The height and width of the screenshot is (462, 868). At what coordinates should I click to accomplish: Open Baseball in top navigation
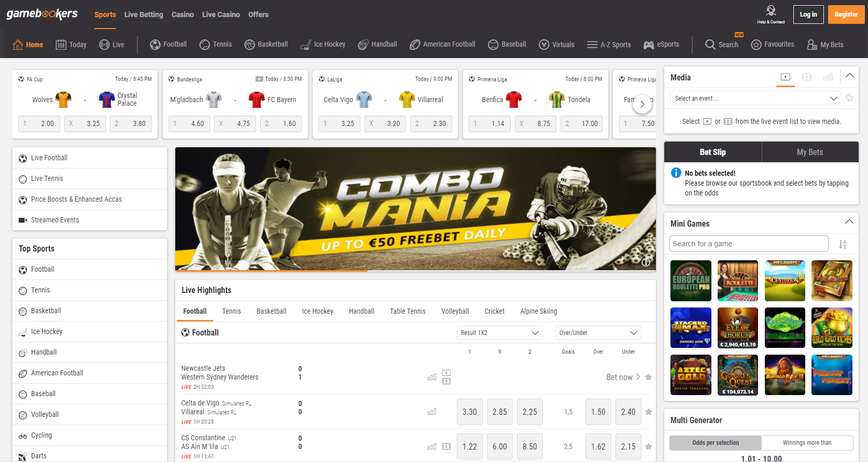pyautogui.click(x=507, y=45)
